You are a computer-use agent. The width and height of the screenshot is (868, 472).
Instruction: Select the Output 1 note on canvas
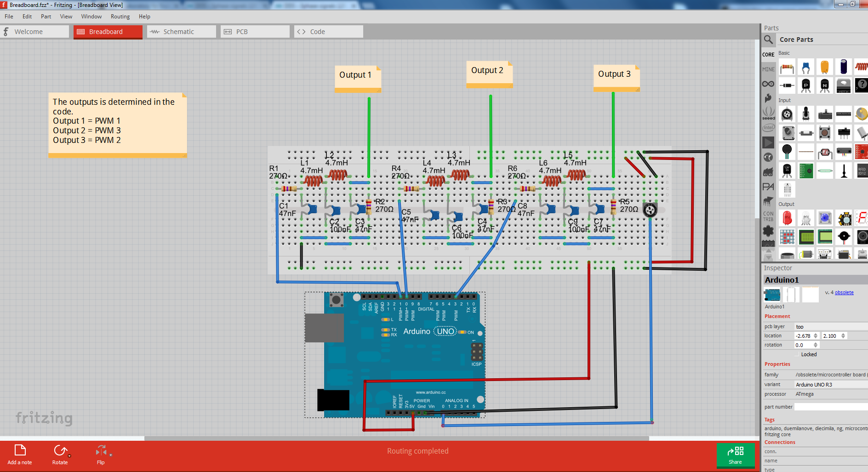pos(358,79)
